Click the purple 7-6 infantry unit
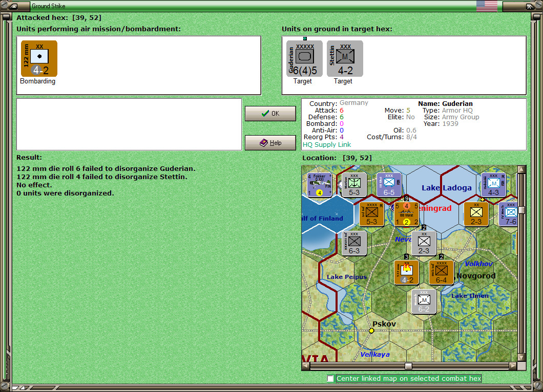Screen dimensions: 543x392 click(x=508, y=214)
